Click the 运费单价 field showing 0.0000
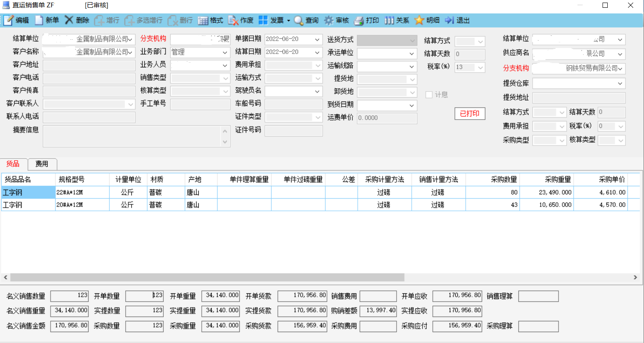This screenshot has height=343, width=644. click(387, 118)
